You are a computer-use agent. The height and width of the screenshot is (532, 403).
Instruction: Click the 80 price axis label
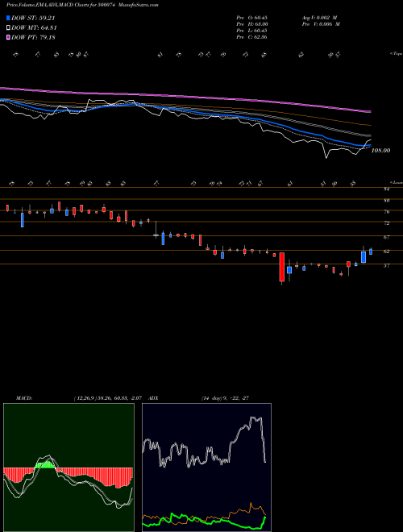386,201
